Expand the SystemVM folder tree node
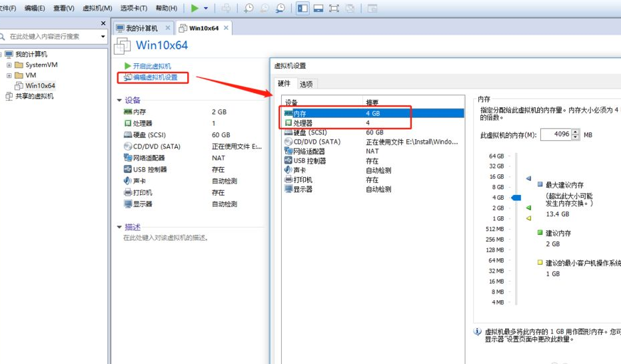 9,65
